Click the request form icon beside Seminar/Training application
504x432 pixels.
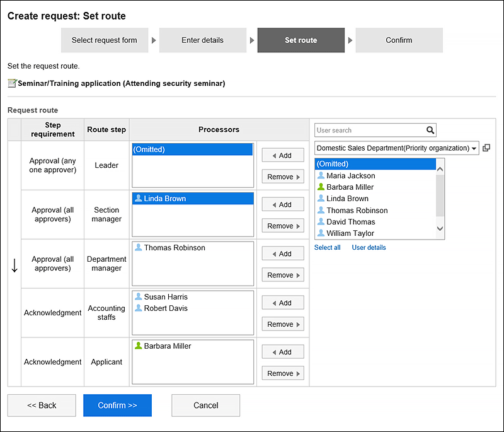(12, 83)
